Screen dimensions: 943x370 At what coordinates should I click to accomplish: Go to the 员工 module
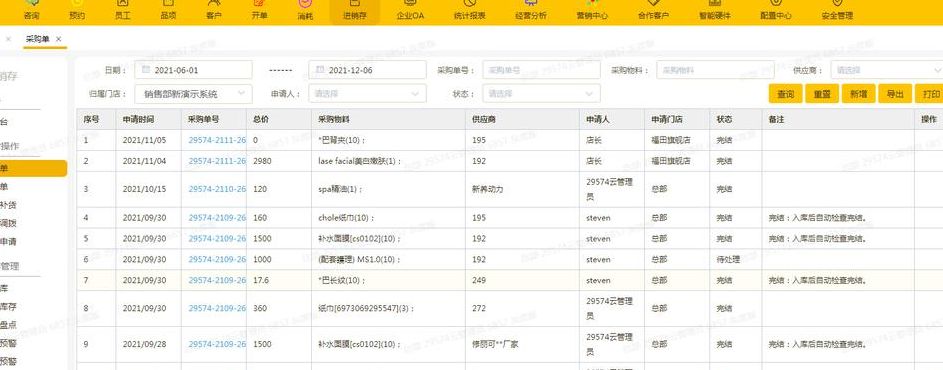123,11
